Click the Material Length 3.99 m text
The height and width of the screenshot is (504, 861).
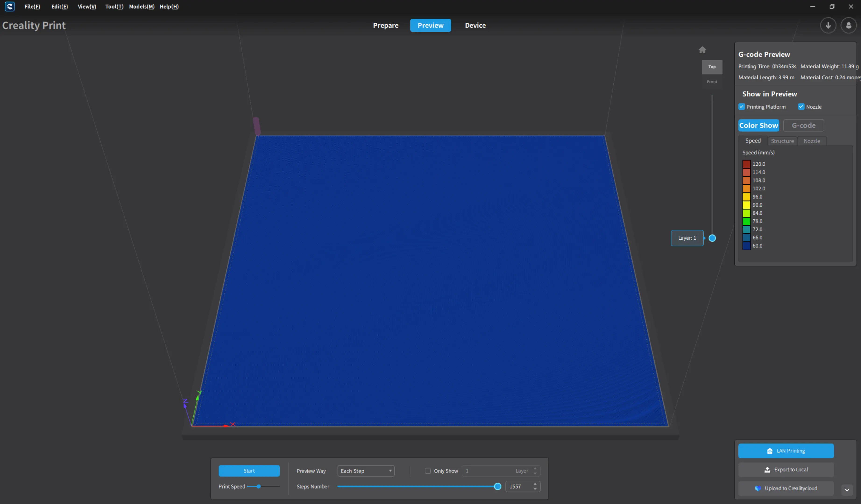[766, 77]
